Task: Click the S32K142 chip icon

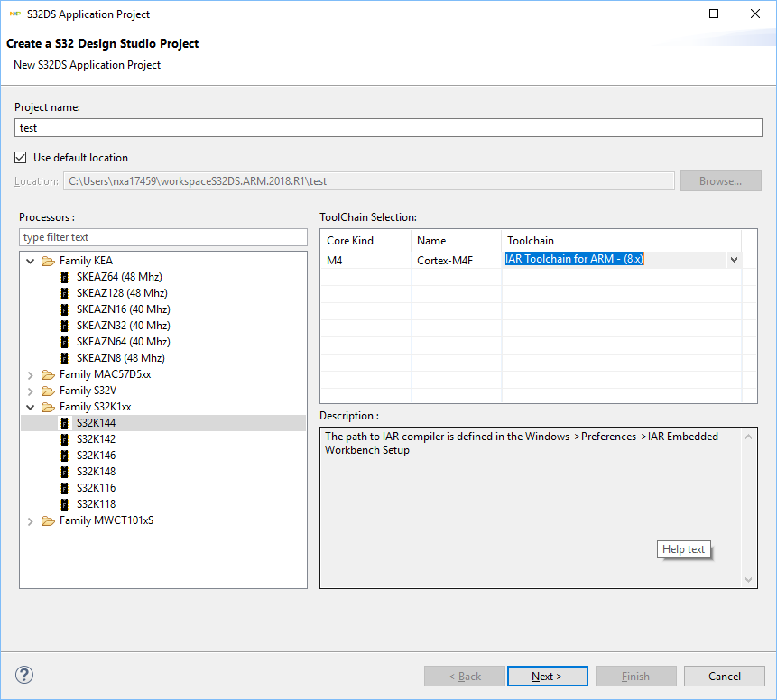Action: tap(64, 439)
